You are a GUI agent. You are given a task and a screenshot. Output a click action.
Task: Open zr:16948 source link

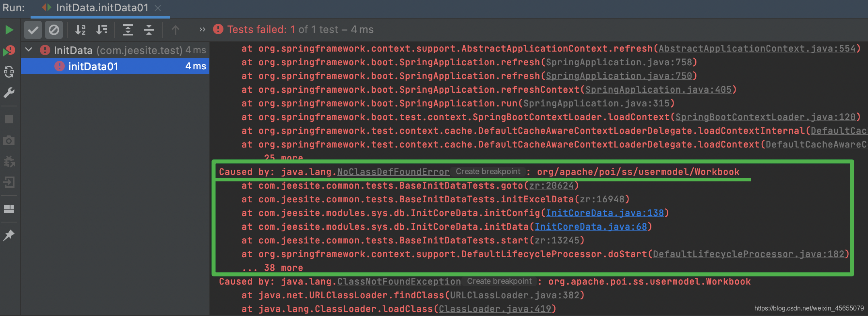602,200
